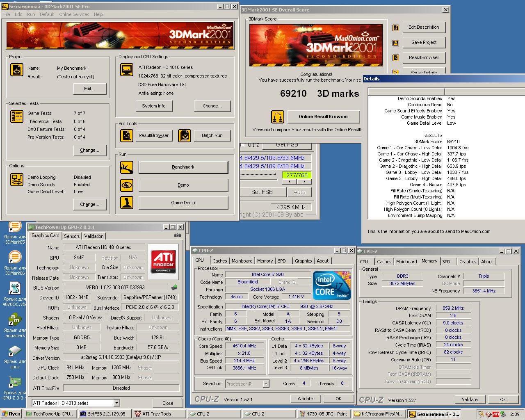Viewport: 525px width, 420px height.
Task: Click the Demo button in Run section
Action: pyautogui.click(x=183, y=185)
